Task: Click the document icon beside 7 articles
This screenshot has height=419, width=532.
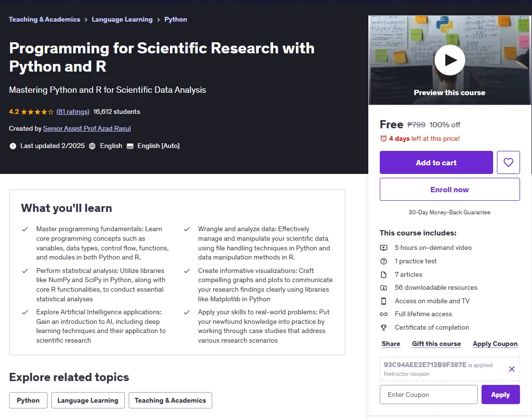Action: click(x=383, y=274)
